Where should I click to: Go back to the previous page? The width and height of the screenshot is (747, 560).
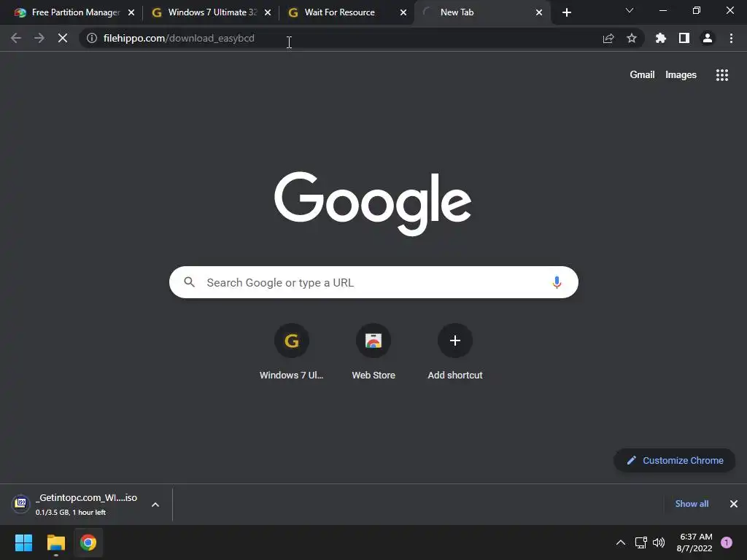click(16, 38)
